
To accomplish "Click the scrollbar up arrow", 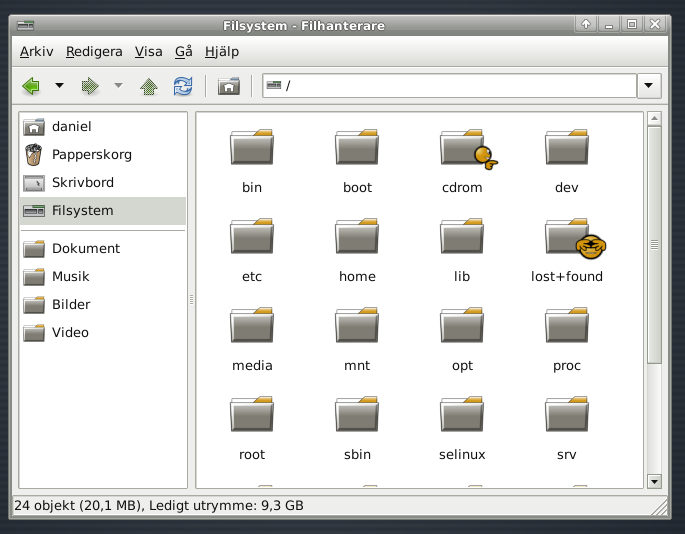I will 654,118.
